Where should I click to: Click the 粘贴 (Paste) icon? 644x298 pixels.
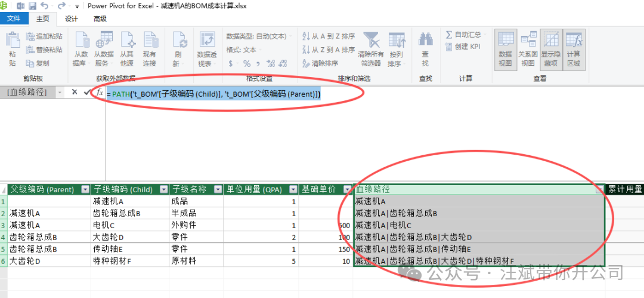[13, 48]
